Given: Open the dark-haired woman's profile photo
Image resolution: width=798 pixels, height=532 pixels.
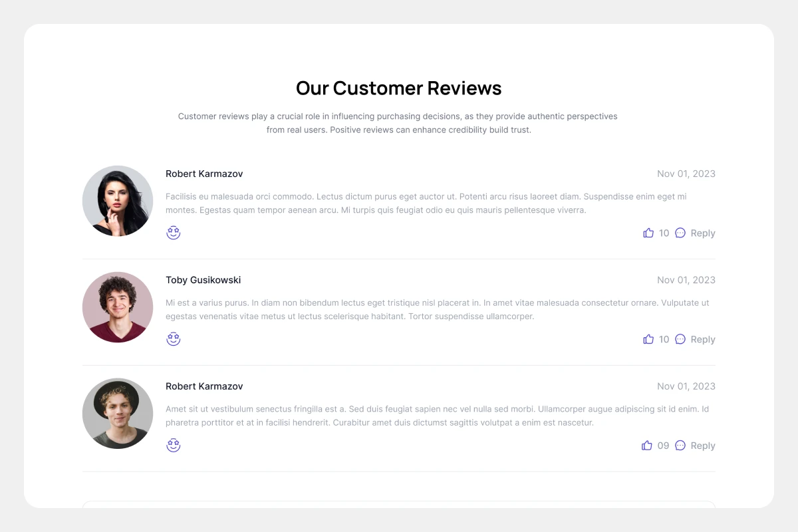Looking at the screenshot, I should (118, 201).
